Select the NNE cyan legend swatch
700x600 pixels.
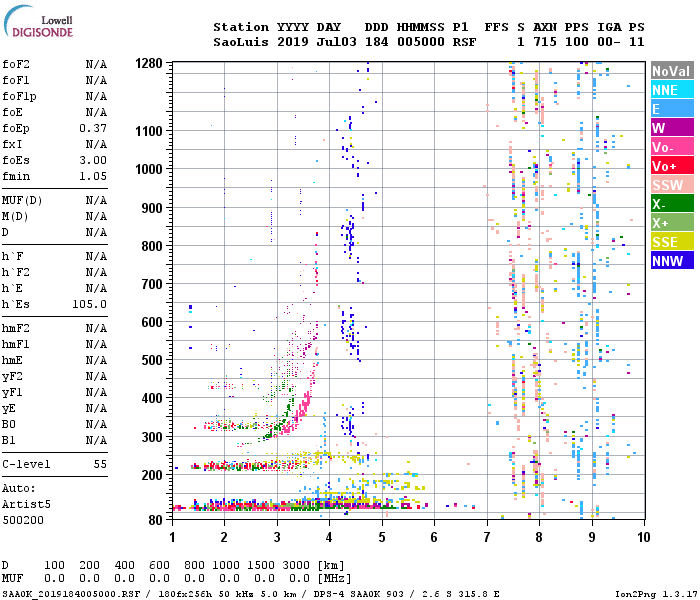672,90
